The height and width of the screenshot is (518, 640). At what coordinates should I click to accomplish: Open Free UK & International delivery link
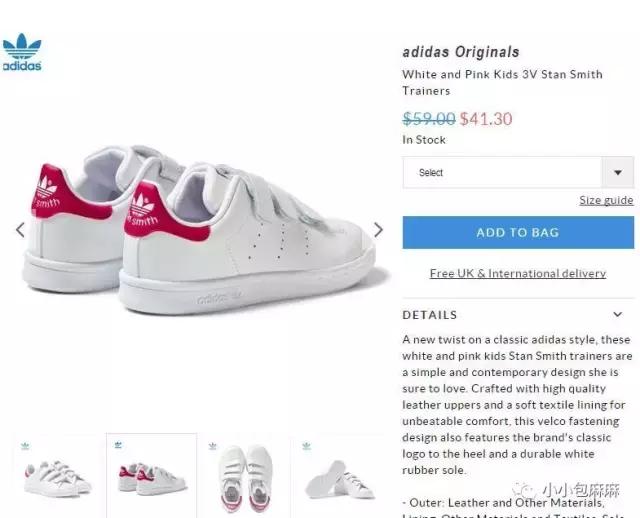point(517,273)
